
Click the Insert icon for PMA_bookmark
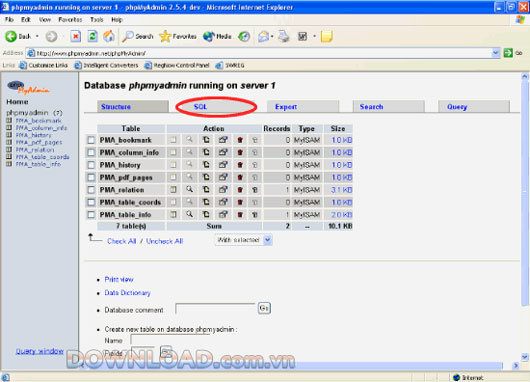[x=206, y=140]
